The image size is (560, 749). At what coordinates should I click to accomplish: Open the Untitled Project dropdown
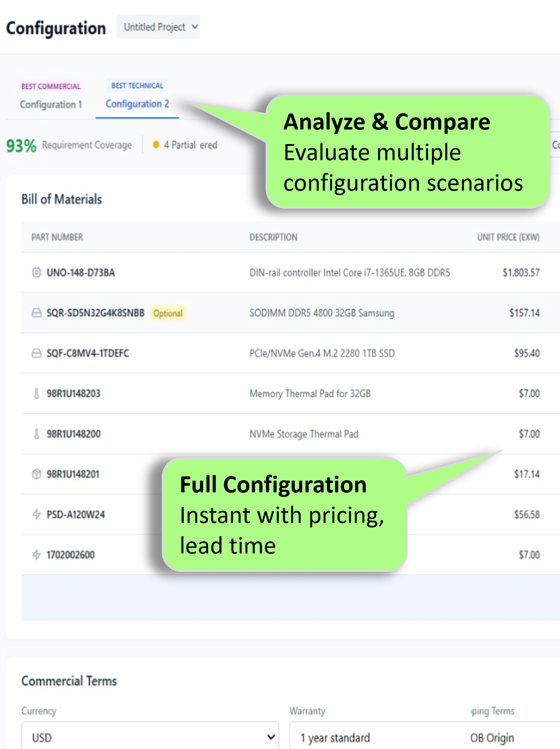tap(158, 27)
